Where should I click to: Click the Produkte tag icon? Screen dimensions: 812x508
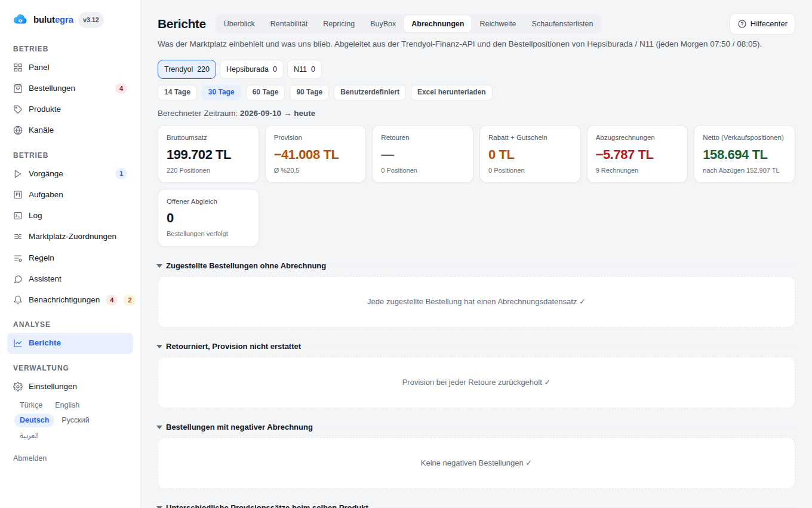pos(18,109)
